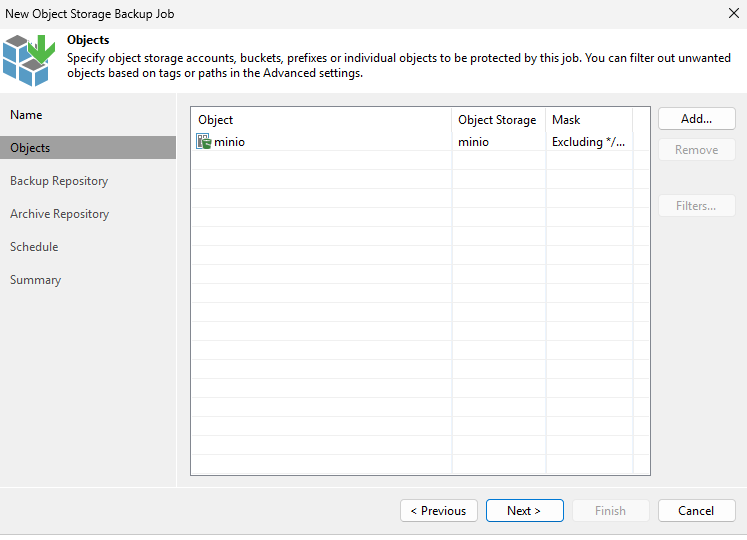This screenshot has width=747, height=540.
Task: Sort by the Object column header
Action: click(x=322, y=120)
